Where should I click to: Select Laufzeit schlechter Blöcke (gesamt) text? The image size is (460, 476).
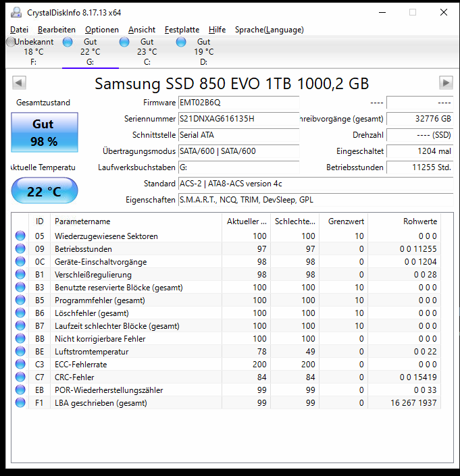pyautogui.click(x=117, y=326)
